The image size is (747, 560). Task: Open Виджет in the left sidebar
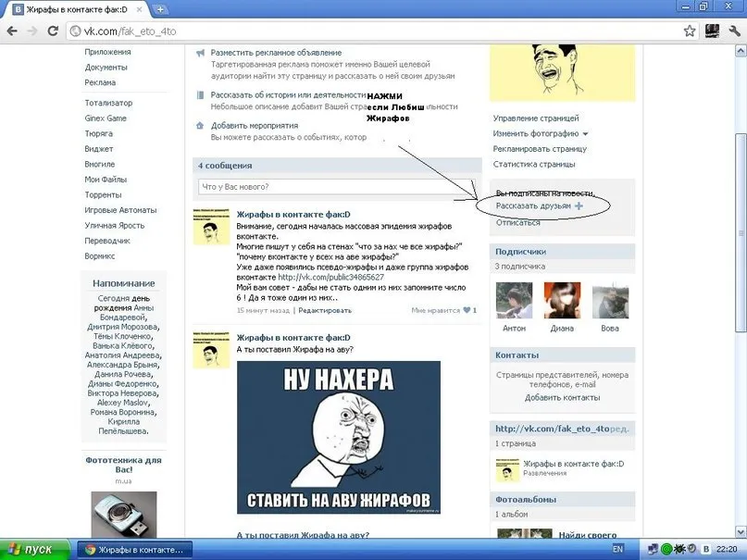[x=99, y=149]
